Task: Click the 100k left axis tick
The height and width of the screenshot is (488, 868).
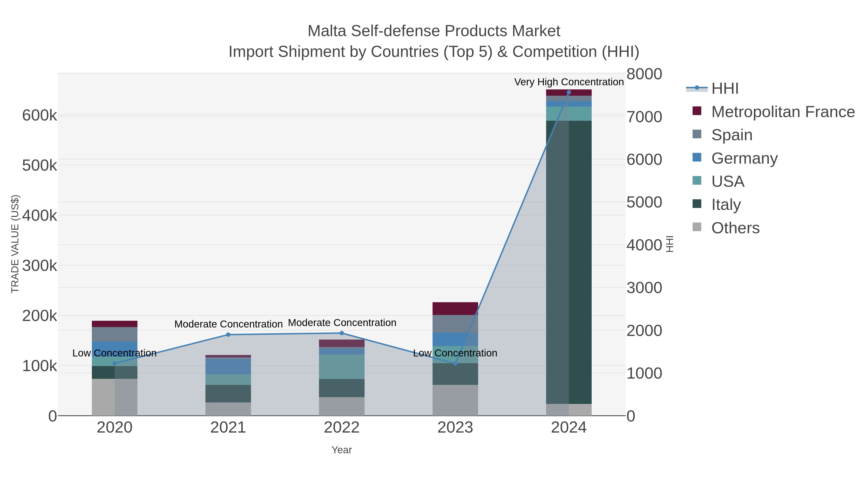Action: (40, 366)
